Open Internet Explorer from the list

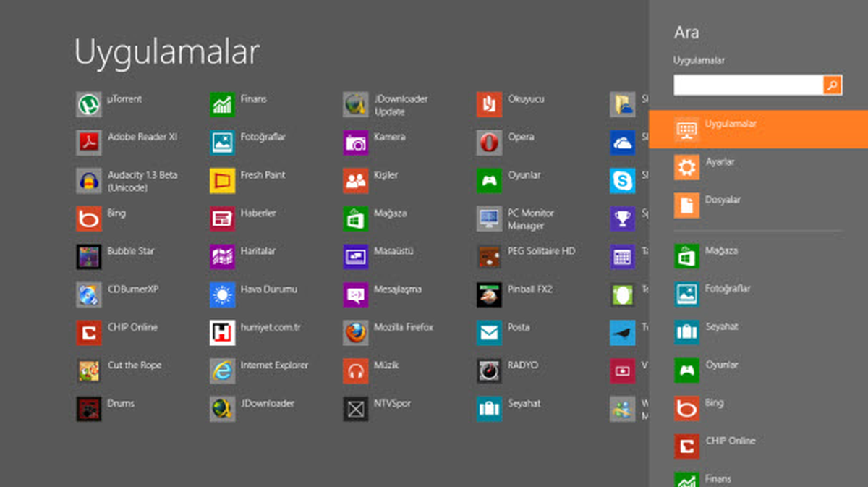point(223,371)
